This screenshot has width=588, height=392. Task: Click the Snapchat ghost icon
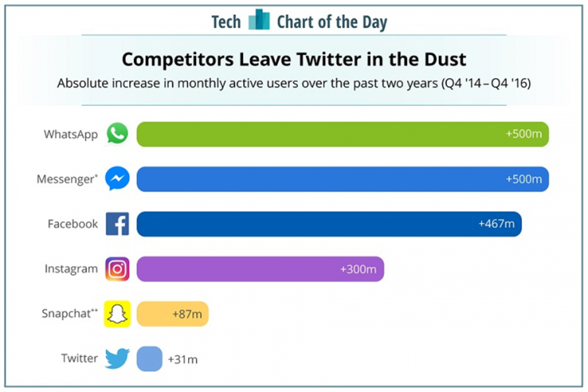[x=118, y=314]
